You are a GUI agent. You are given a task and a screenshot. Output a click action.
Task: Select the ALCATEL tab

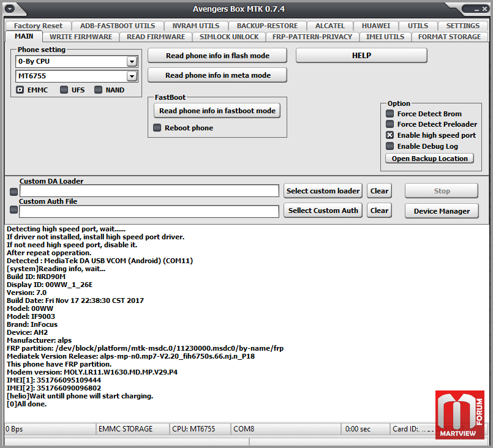click(330, 26)
